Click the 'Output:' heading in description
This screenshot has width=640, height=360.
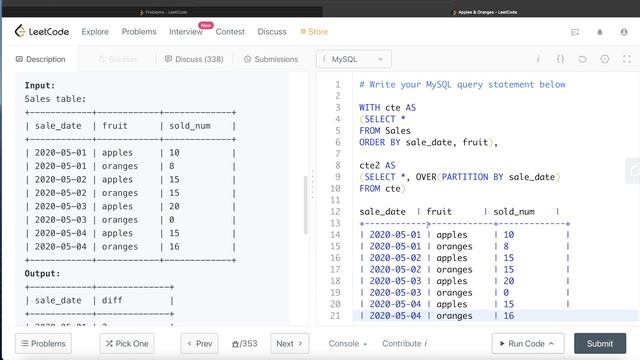(x=42, y=273)
